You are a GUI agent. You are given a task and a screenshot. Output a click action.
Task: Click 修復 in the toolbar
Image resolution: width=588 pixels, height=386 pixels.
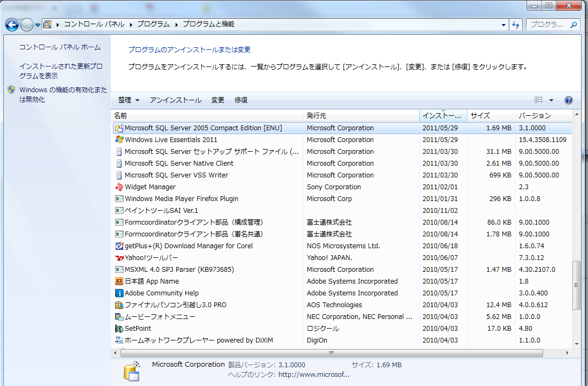point(241,100)
